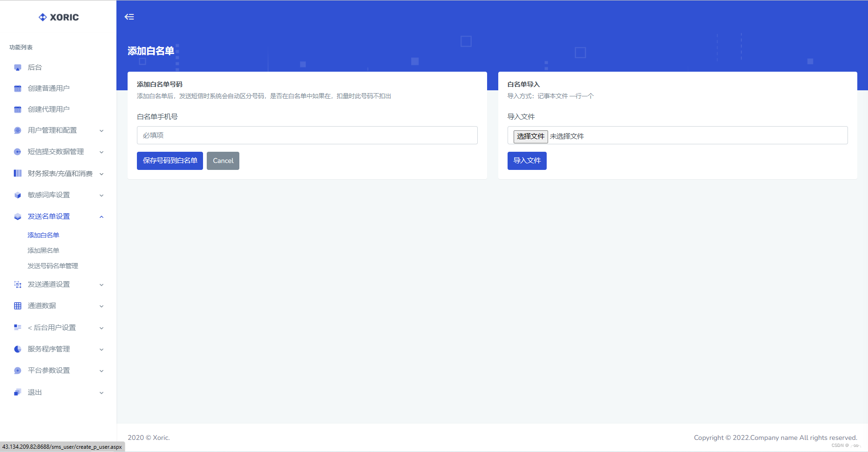Image resolution: width=868 pixels, height=452 pixels.
Task: Click the 用户管理和配置 icon
Action: click(x=18, y=130)
